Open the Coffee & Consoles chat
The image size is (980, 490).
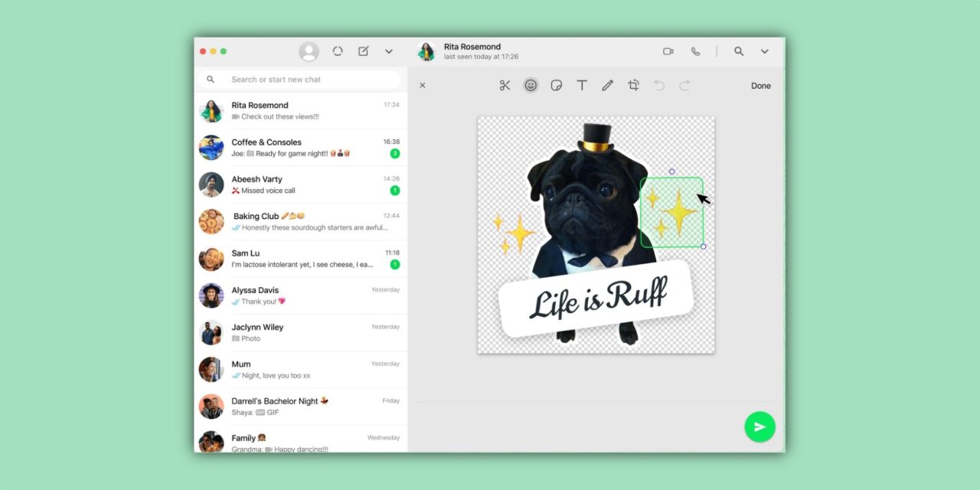click(x=300, y=148)
